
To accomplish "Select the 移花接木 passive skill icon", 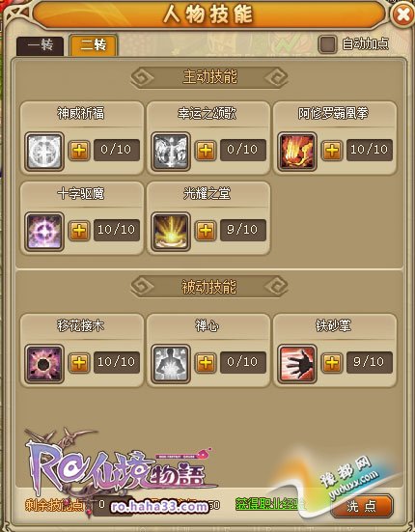I will point(44,364).
